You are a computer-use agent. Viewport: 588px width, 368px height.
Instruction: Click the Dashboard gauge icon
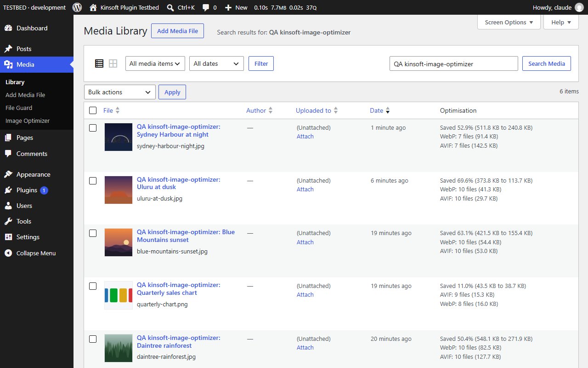coord(8,28)
